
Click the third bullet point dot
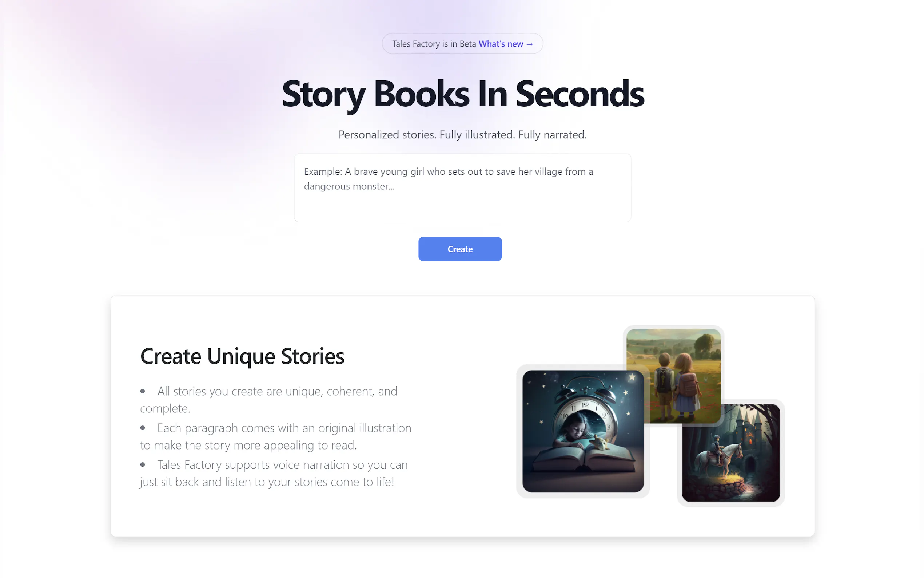tap(143, 464)
